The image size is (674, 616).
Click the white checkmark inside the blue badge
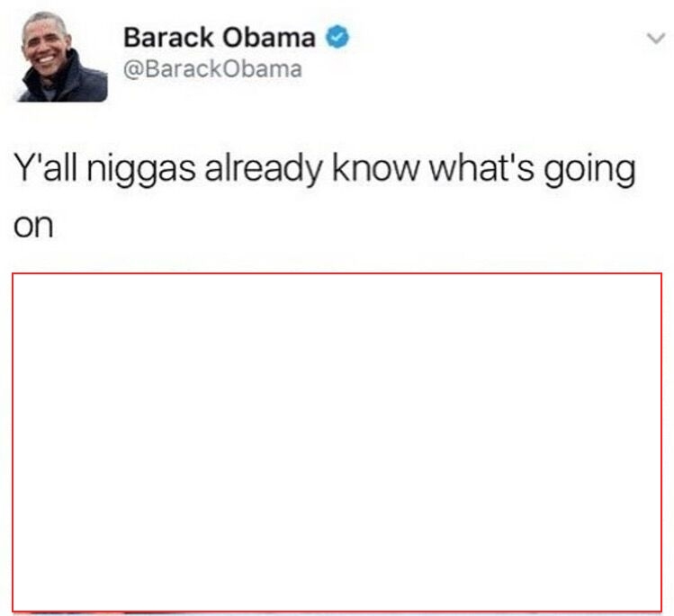coord(337,37)
